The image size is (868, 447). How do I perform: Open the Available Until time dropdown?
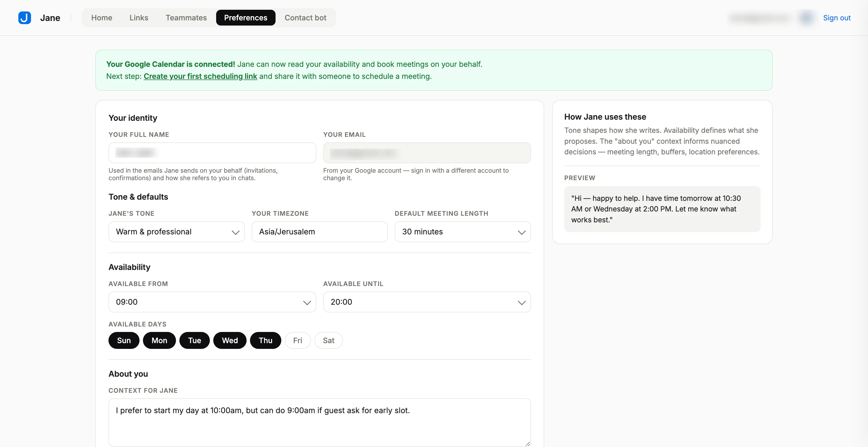click(427, 302)
